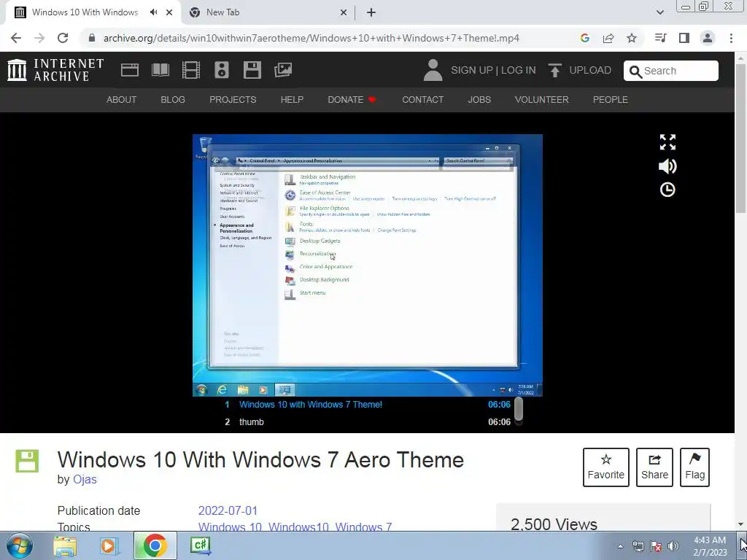Open the BLOG menu item
The height and width of the screenshot is (560, 747).
[172, 99]
